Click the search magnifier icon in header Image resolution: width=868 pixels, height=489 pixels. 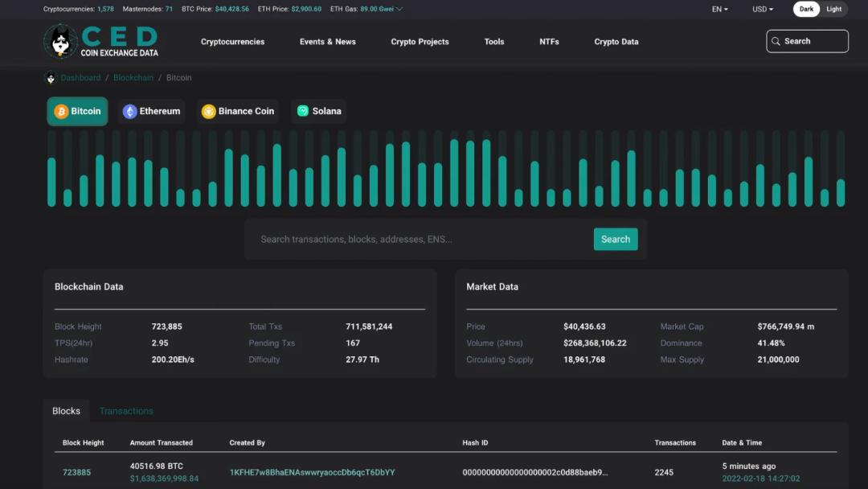776,42
